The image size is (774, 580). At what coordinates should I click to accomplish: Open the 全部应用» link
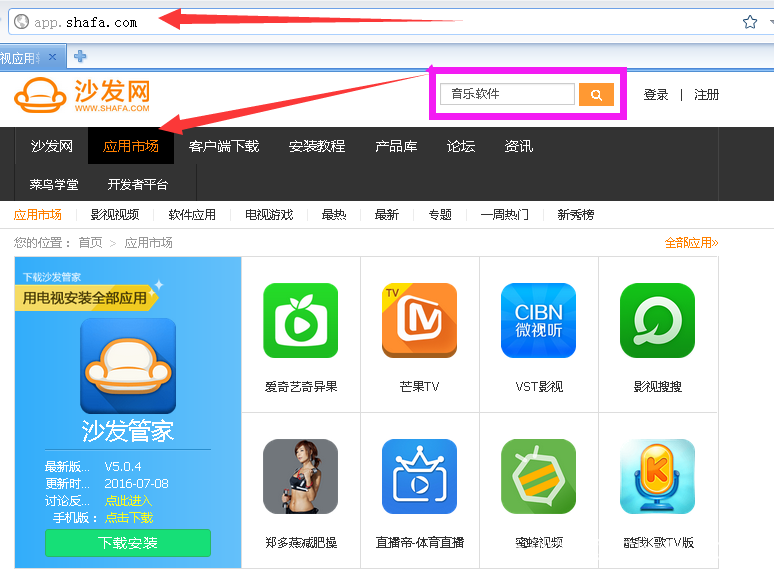click(691, 243)
